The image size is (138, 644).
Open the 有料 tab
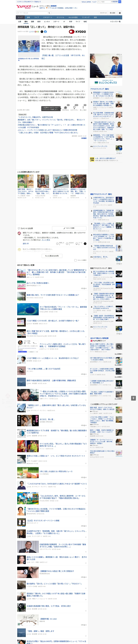tap(95, 17)
